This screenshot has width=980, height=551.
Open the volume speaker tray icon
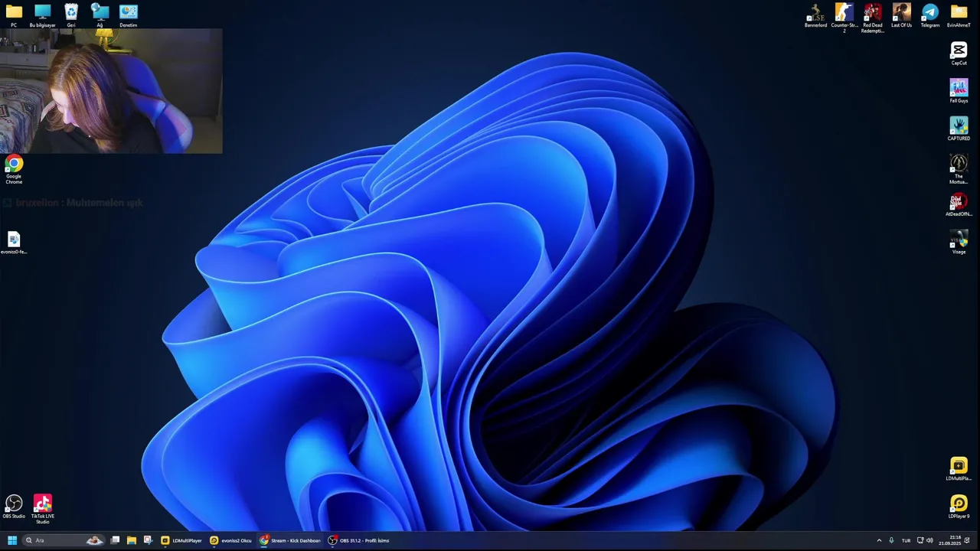pos(929,540)
